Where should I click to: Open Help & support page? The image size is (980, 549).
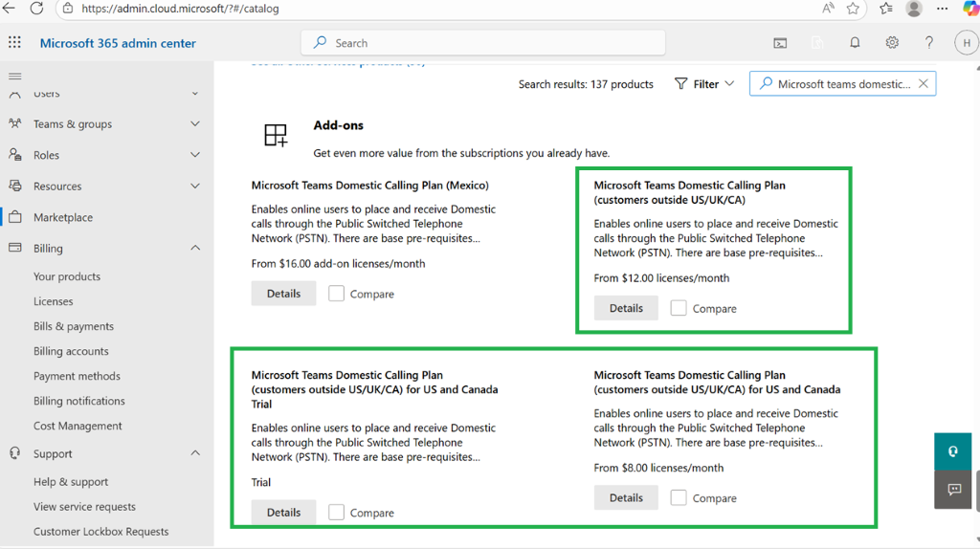click(x=71, y=481)
